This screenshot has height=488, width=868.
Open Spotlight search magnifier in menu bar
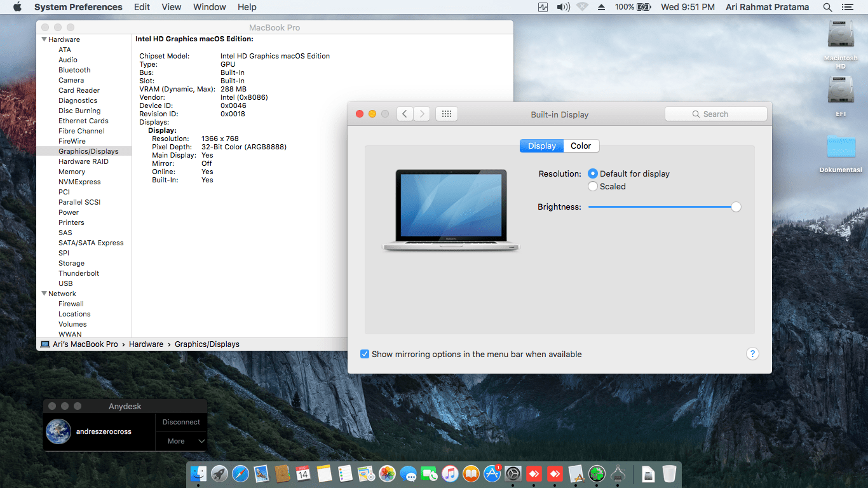(827, 7)
